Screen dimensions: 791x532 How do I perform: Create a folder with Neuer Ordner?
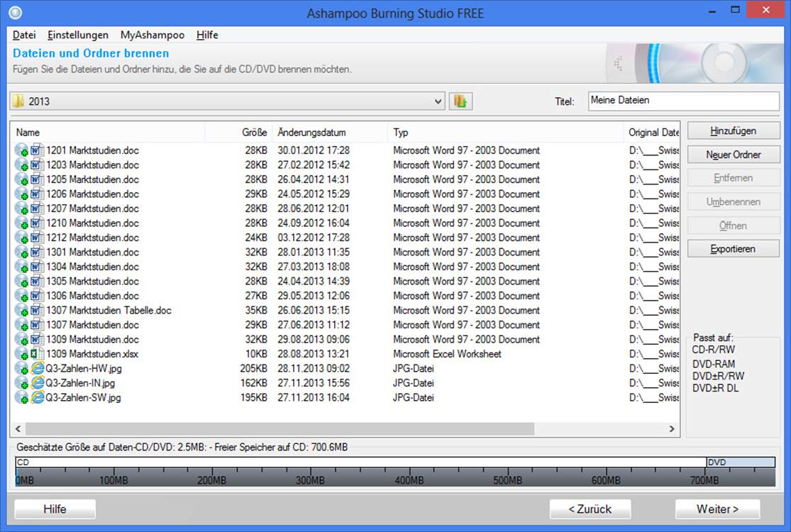734,155
